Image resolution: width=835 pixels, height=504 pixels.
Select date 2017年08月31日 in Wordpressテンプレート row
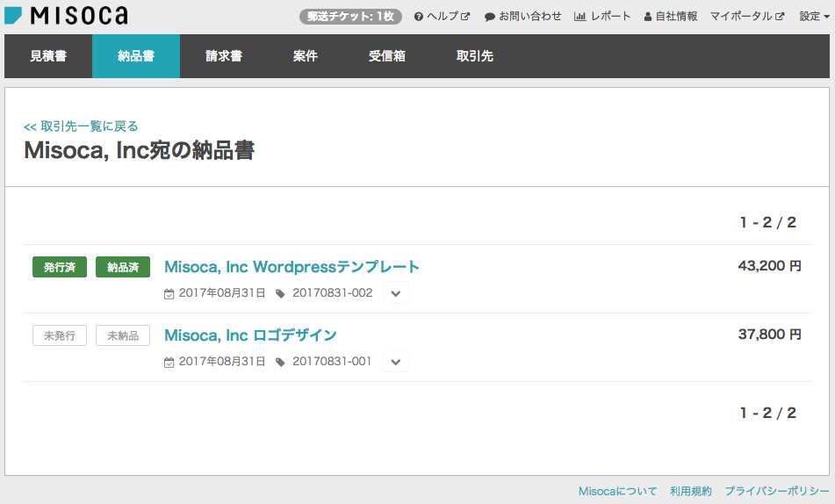click(x=222, y=293)
